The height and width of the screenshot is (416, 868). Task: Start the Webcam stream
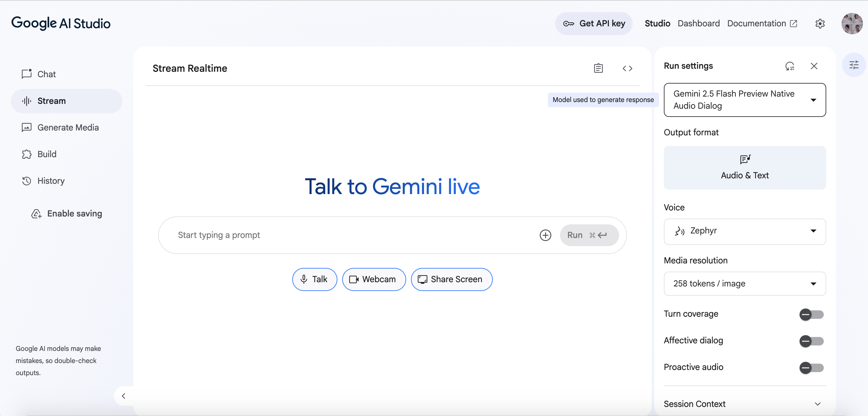point(374,279)
